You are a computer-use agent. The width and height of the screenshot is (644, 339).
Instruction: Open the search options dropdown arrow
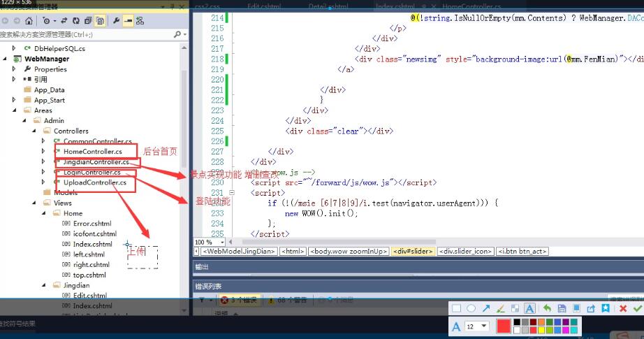185,34
